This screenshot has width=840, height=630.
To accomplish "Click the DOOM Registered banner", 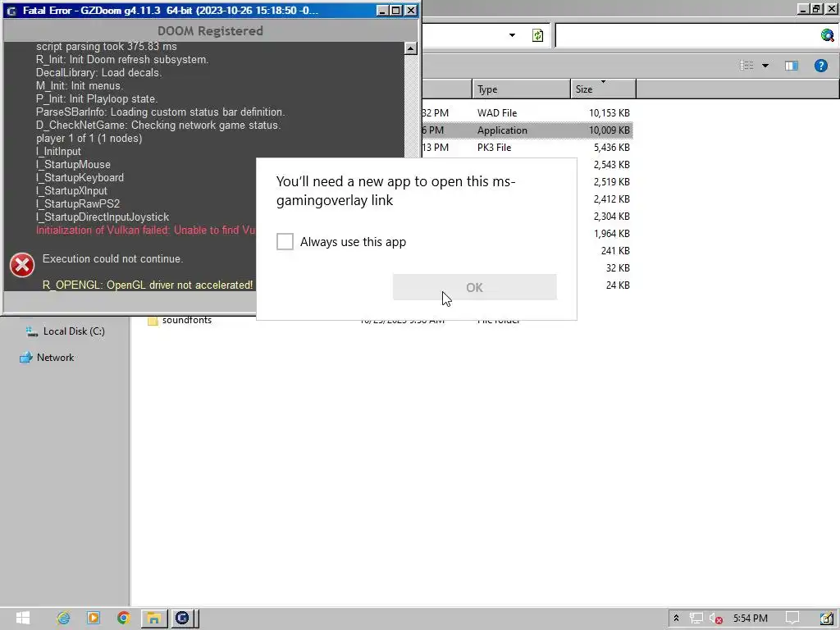I will point(210,31).
